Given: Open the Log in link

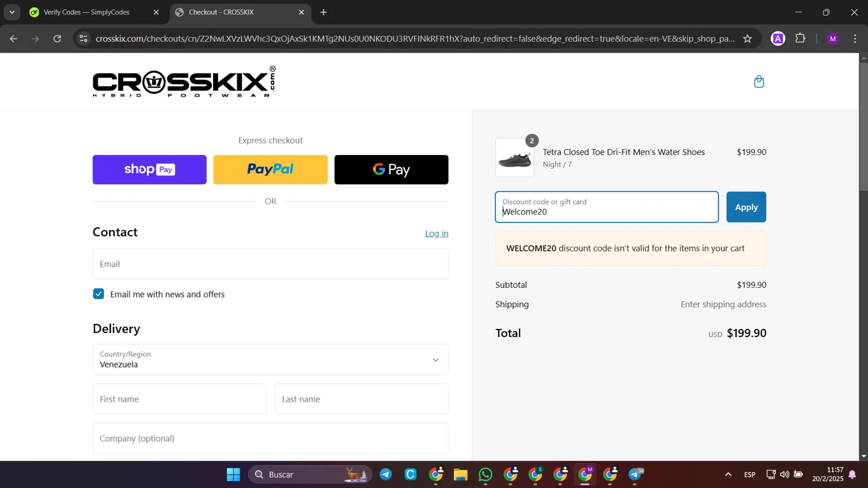Looking at the screenshot, I should pyautogui.click(x=437, y=234).
